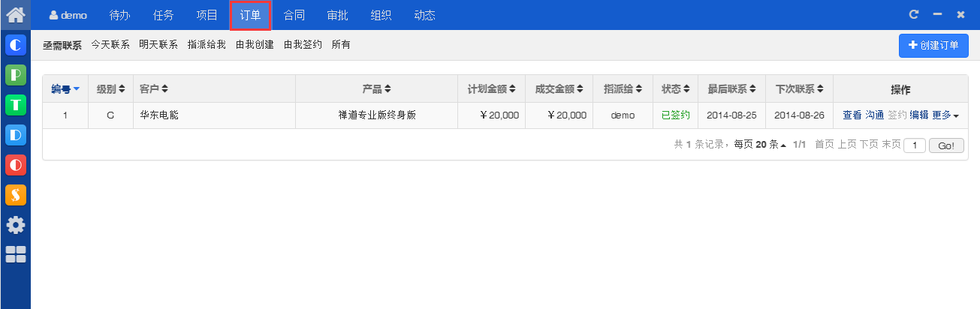This screenshot has width=980, height=309.
Task: Switch to 任务 tab
Action: click(x=163, y=15)
